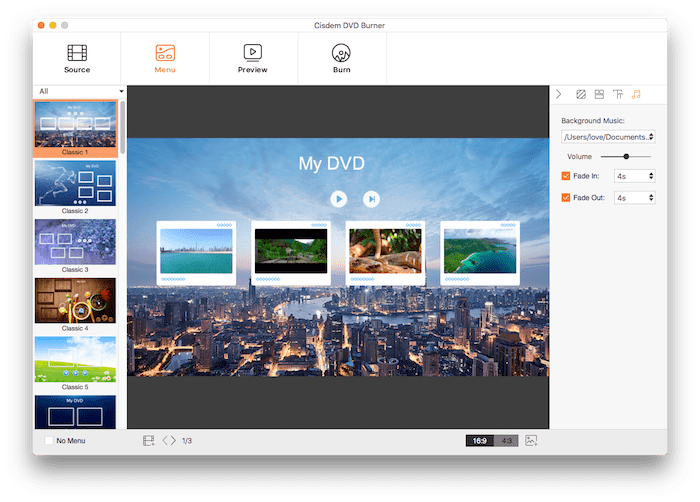
Task: Choose the Classic 3 menu template thumbnail
Action: point(75,241)
